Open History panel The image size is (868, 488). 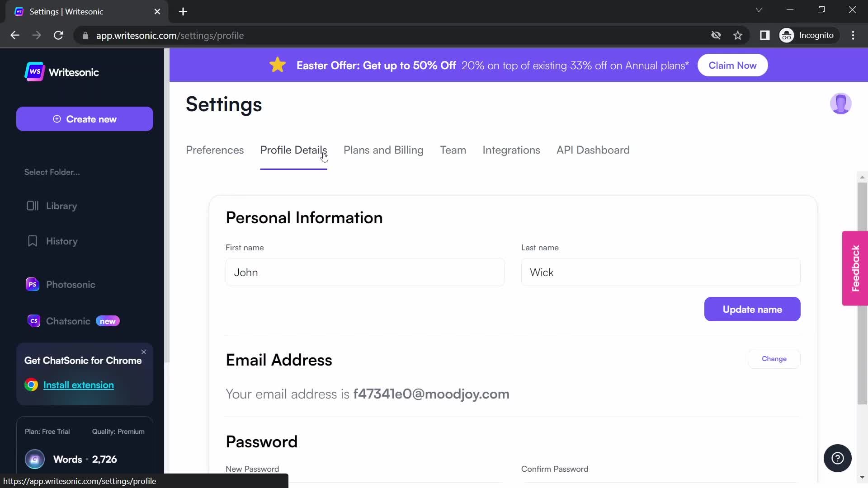(62, 241)
